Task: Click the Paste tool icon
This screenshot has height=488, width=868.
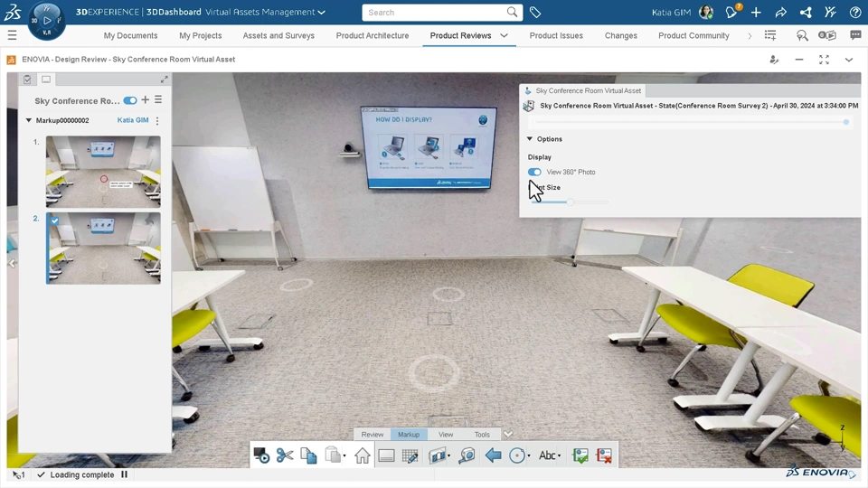Action: pos(332,455)
